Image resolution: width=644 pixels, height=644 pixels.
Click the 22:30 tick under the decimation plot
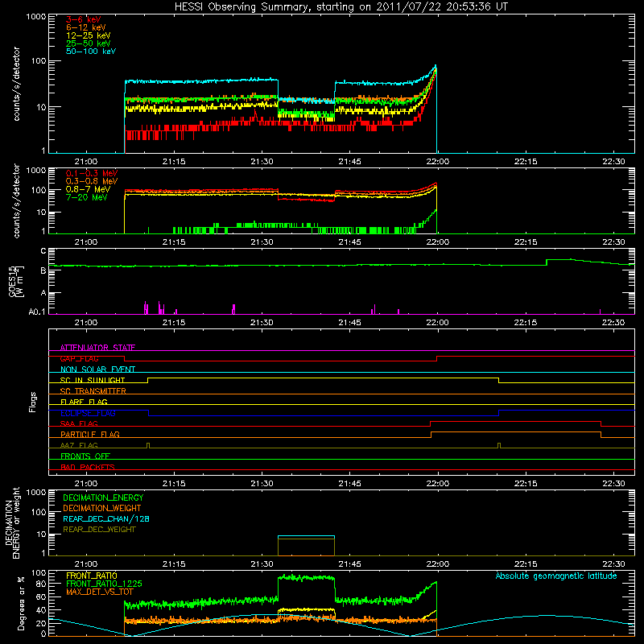click(x=613, y=564)
